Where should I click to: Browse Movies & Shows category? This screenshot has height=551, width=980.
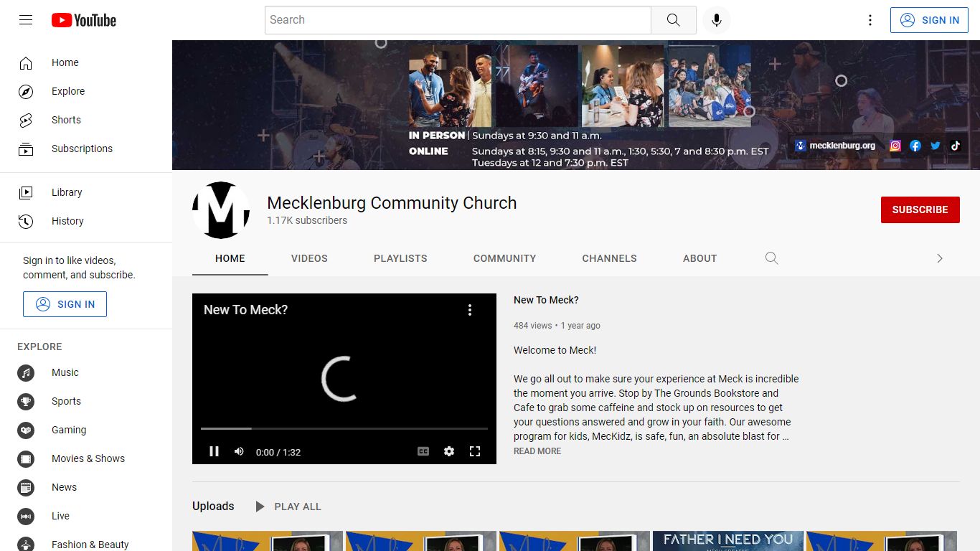(x=86, y=458)
